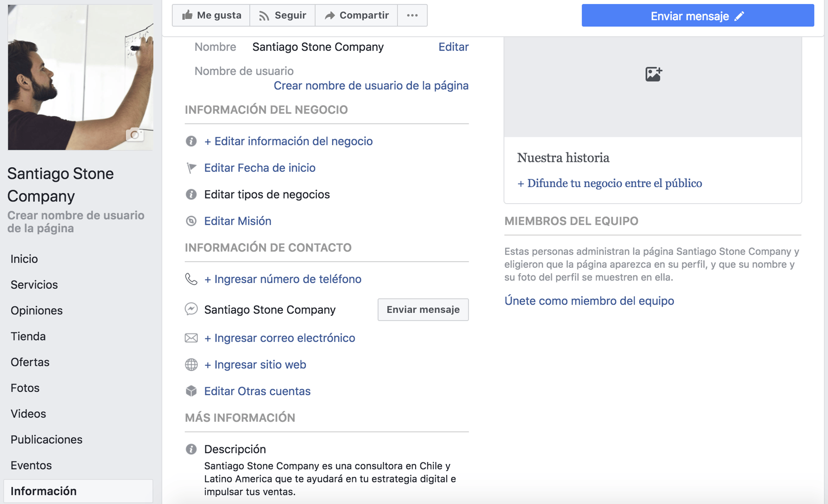Click the RSS feed icon on Seguir
The height and width of the screenshot is (504, 828).
(264, 16)
